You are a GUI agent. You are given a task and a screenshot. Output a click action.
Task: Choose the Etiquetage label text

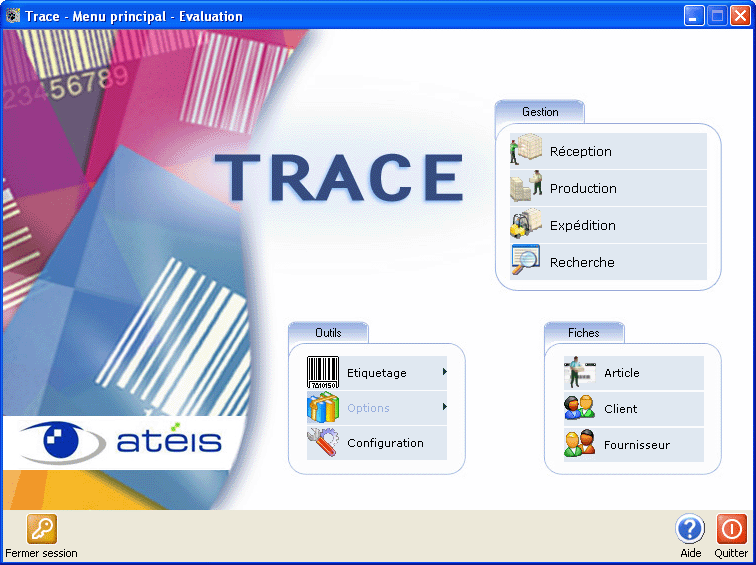click(x=377, y=373)
